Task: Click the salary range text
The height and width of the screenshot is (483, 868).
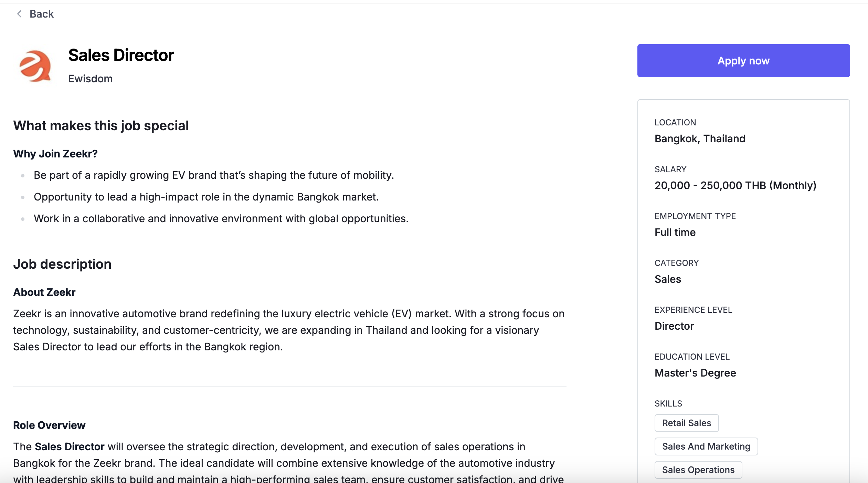Action: click(735, 185)
